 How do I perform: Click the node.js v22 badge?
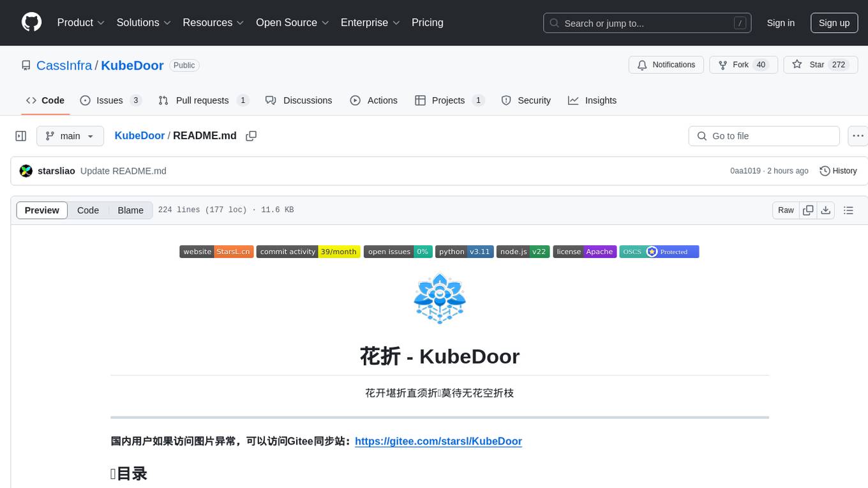tap(523, 252)
